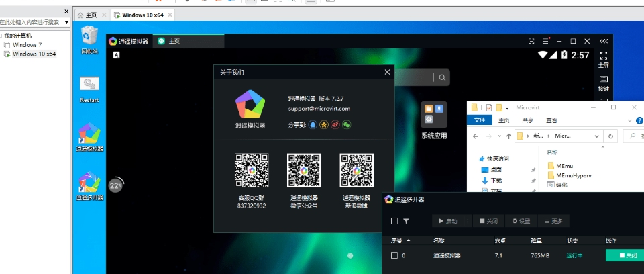Open the 主页 ribbon tab in Explorer
This screenshot has height=274, width=644.
[x=504, y=120]
